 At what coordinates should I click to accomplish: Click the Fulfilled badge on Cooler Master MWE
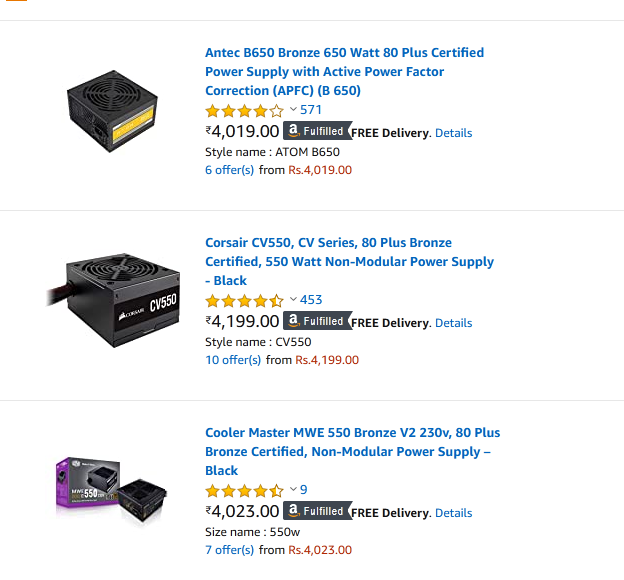click(x=315, y=511)
